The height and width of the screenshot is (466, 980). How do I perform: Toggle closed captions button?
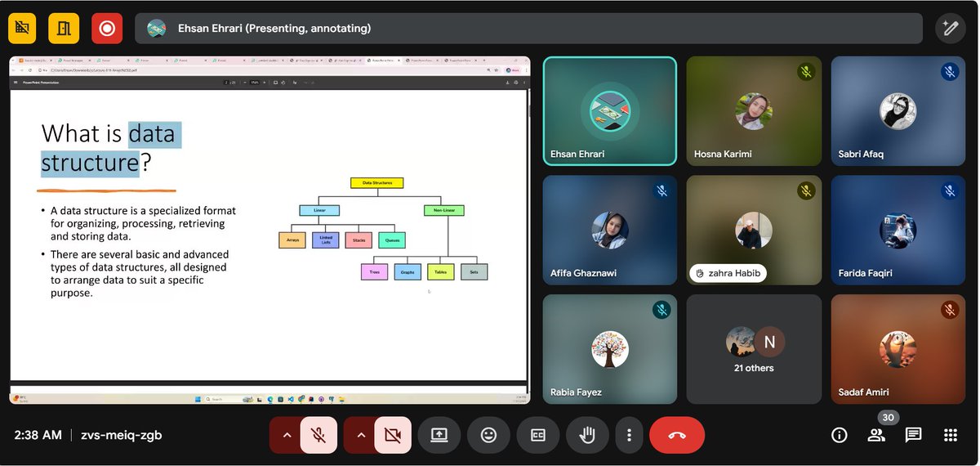point(538,435)
